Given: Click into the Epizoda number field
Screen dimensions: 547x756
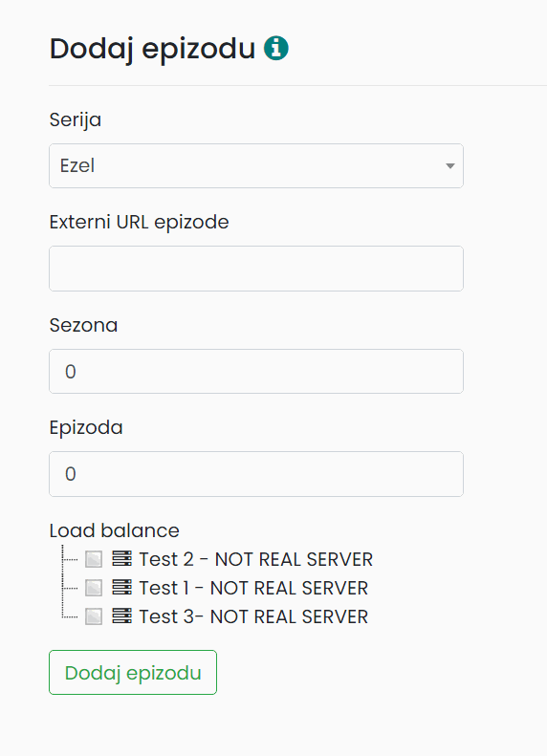Looking at the screenshot, I should click(256, 474).
